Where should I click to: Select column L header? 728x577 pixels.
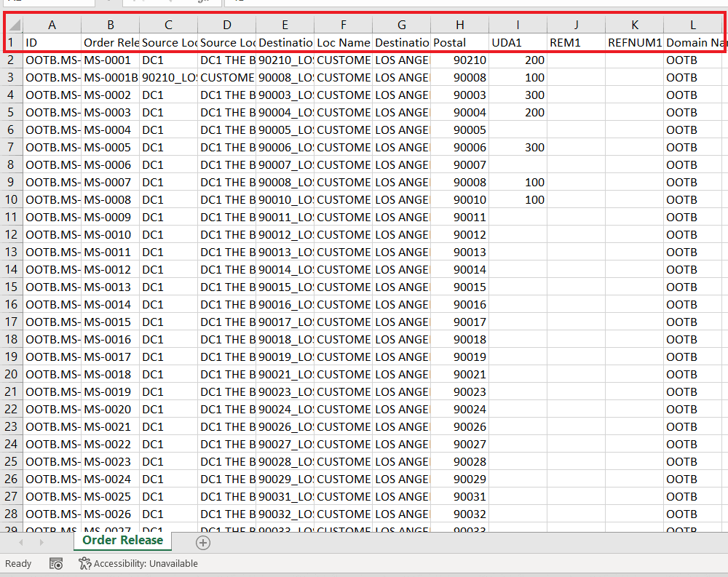click(693, 25)
